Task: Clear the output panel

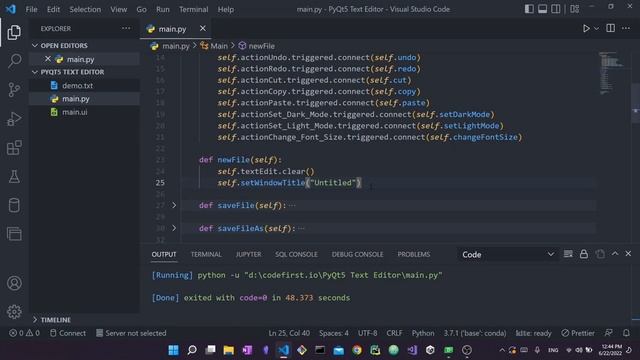Action: [568, 254]
